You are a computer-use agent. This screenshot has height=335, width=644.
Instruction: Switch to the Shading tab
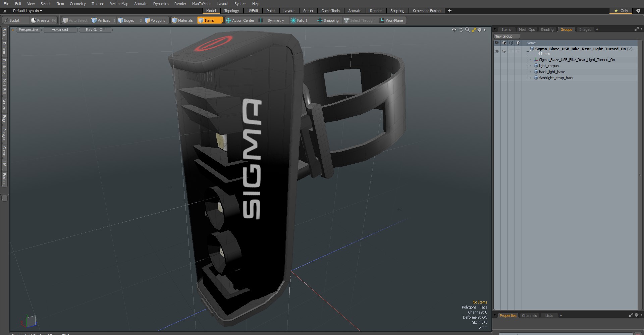[547, 30]
